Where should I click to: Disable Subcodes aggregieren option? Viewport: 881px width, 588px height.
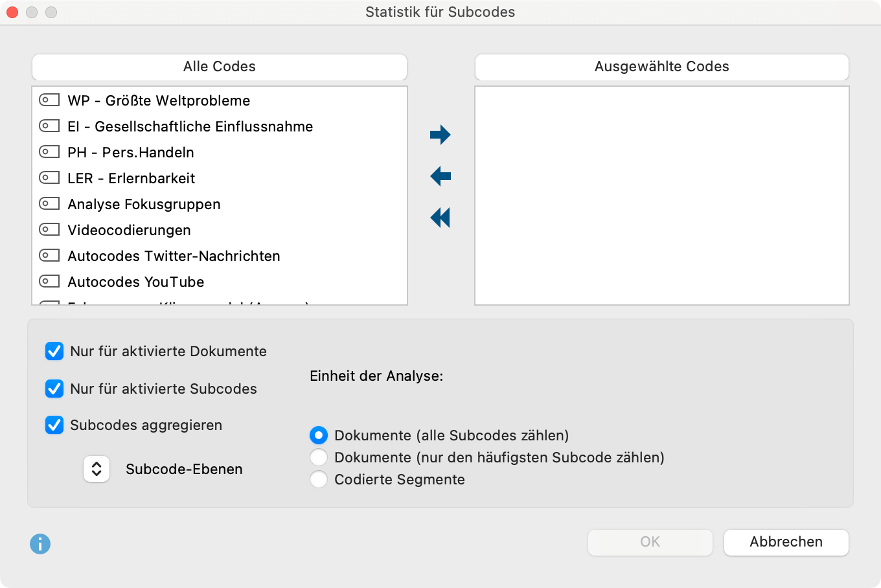54,425
